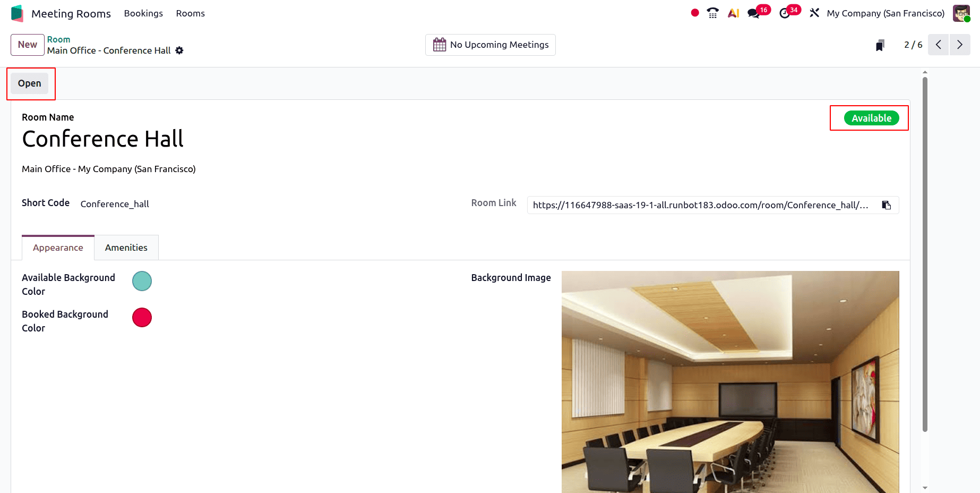
Task: Click the bookmark icon in the control panel
Action: click(x=880, y=45)
